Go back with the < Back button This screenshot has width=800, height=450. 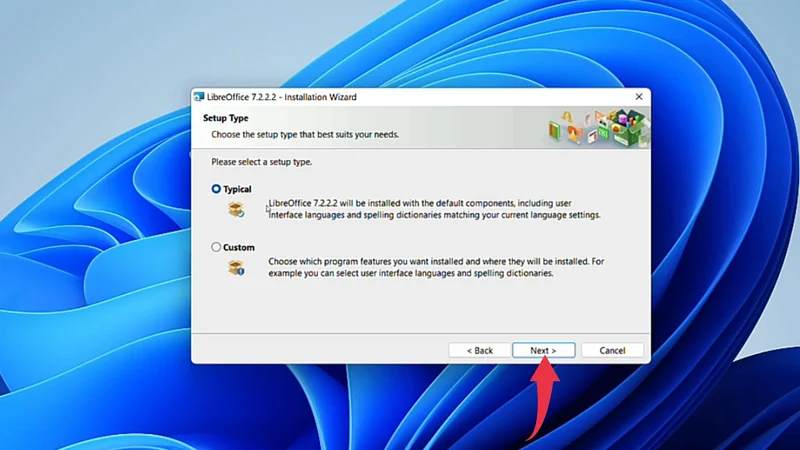[x=479, y=351]
